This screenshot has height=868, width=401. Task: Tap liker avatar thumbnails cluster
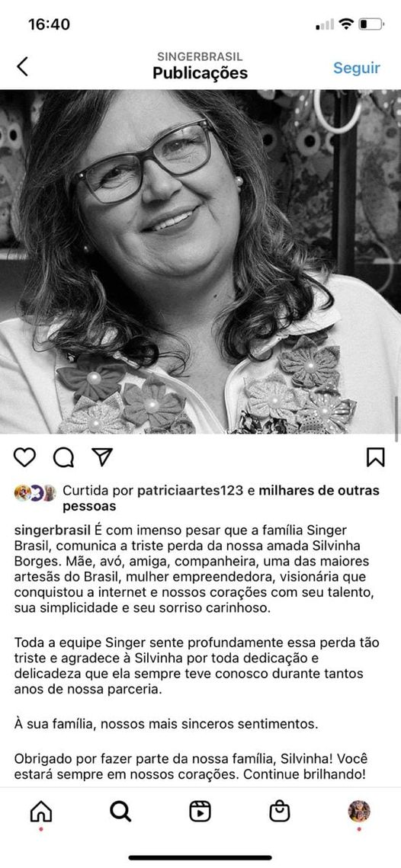click(x=35, y=492)
